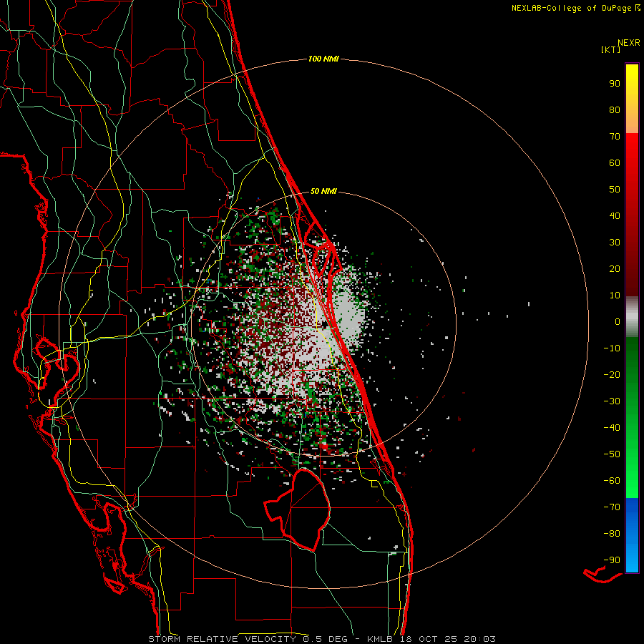Click the 10 value on the velocity scale
Viewport: 644px width, 644px height.
[615, 296]
